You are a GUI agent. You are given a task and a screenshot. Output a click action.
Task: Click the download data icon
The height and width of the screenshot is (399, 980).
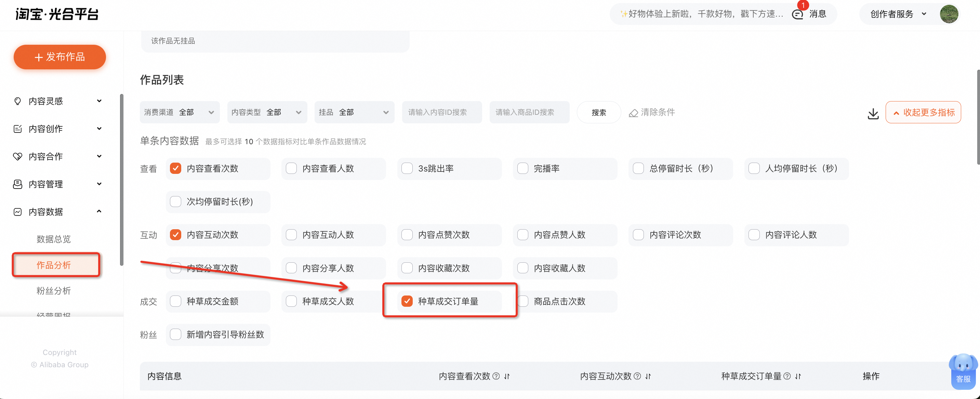click(x=873, y=113)
